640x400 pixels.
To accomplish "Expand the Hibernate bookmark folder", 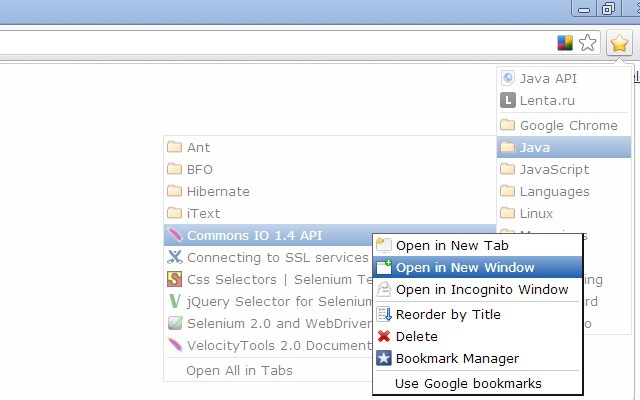I will coord(218,191).
